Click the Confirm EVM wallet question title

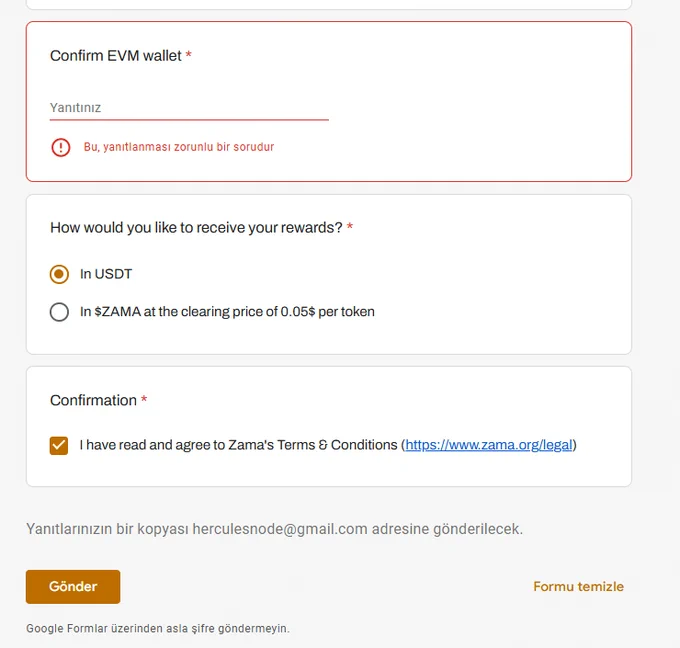116,56
